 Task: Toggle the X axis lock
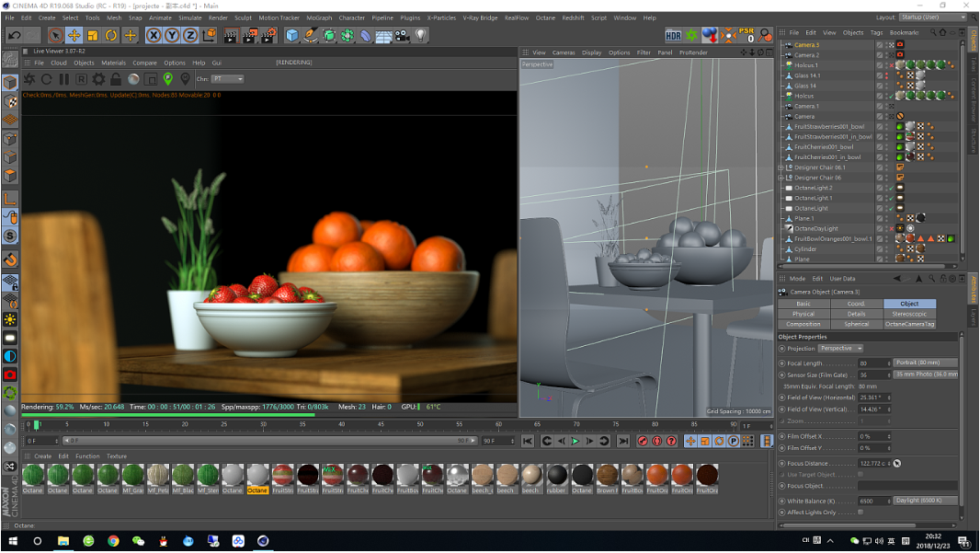tap(154, 36)
